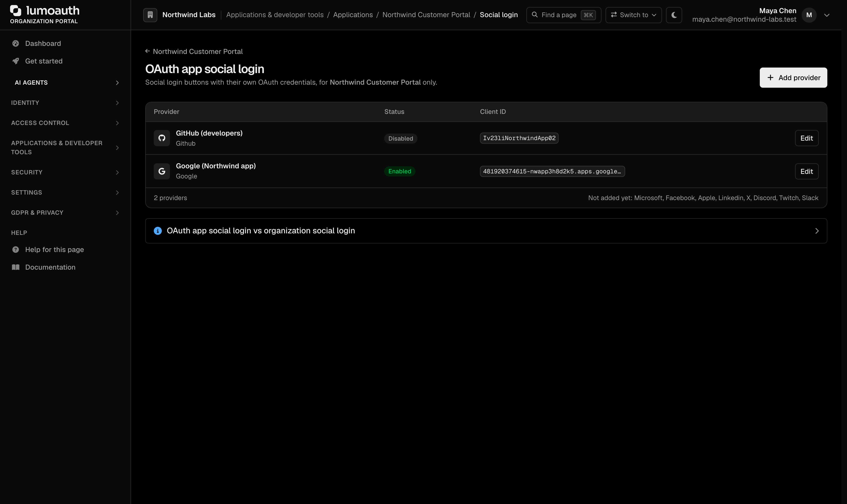Click the 2 providers count text
Viewport: 847px width, 504px height.
(170, 198)
